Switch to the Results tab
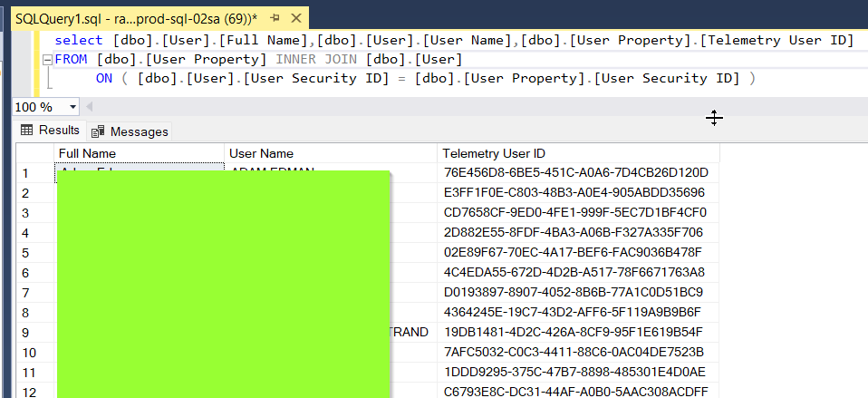868x398 pixels. tap(51, 131)
